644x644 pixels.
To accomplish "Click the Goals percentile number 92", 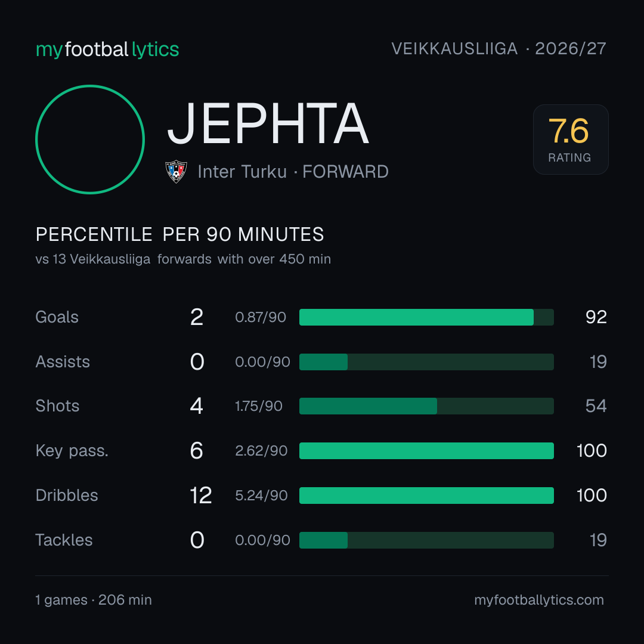I will [x=596, y=317].
